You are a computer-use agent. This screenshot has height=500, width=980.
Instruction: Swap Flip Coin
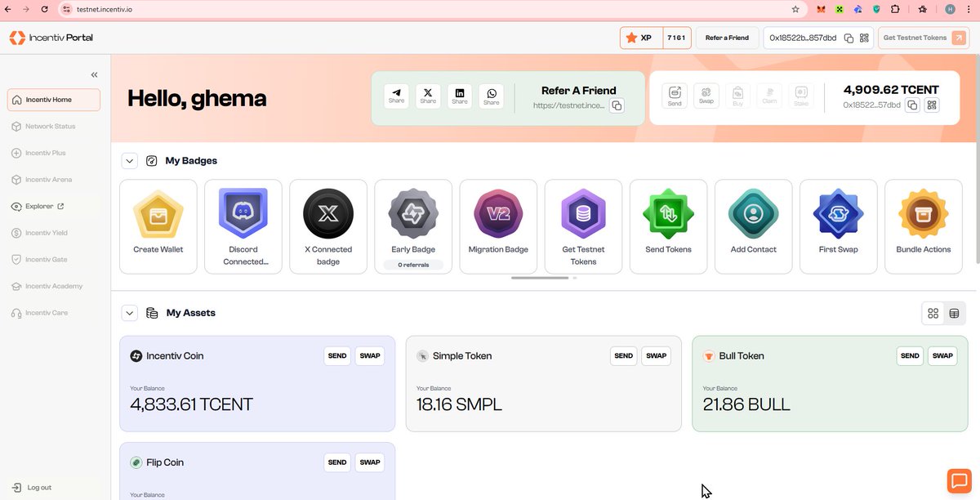[x=370, y=462]
